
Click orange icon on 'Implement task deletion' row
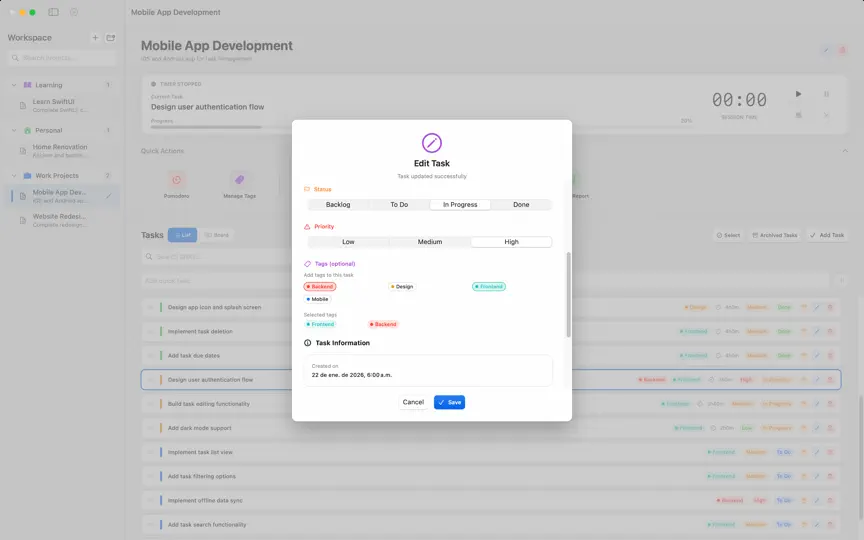point(803,332)
